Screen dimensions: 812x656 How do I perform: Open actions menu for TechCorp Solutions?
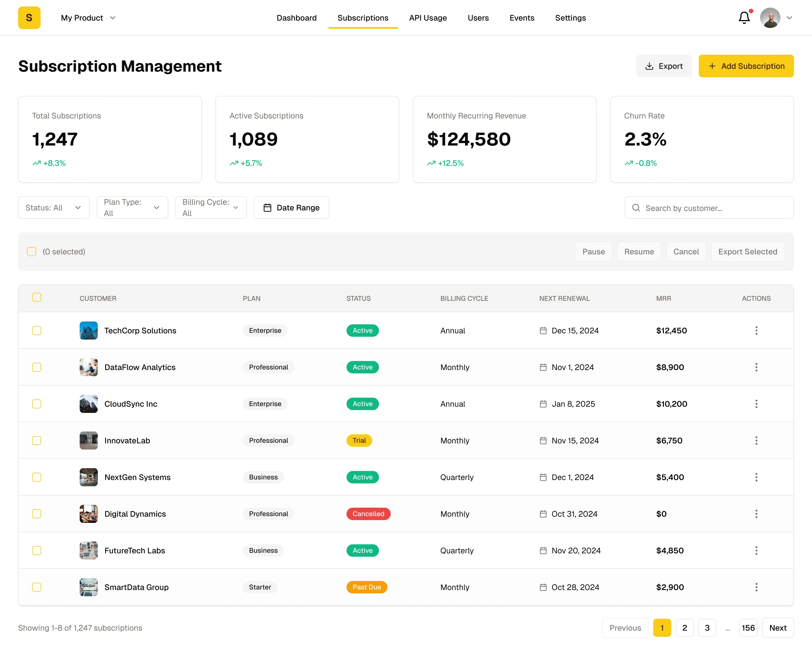pyautogui.click(x=756, y=331)
